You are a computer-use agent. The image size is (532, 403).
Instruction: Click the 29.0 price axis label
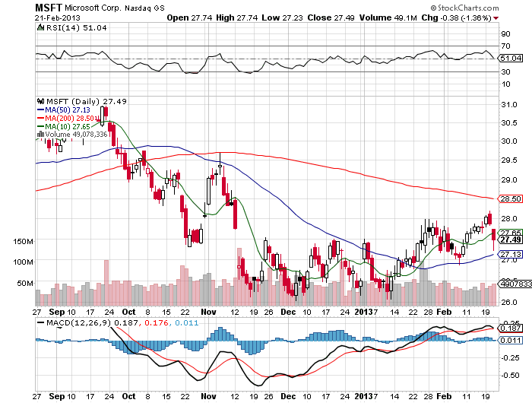(509, 179)
